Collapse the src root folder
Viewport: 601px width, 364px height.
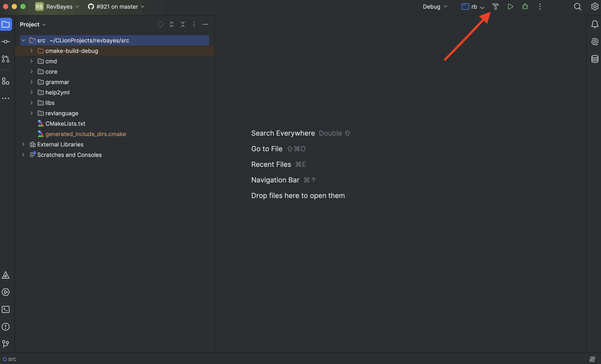[23, 40]
